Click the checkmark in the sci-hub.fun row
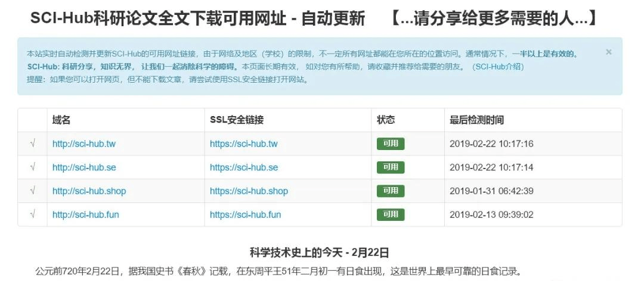Viewport: 644px width, 281px height. pos(32,214)
